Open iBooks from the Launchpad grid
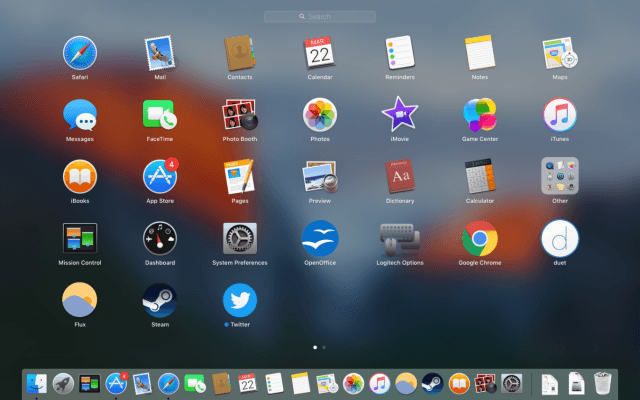The width and height of the screenshot is (640, 400). click(80, 177)
